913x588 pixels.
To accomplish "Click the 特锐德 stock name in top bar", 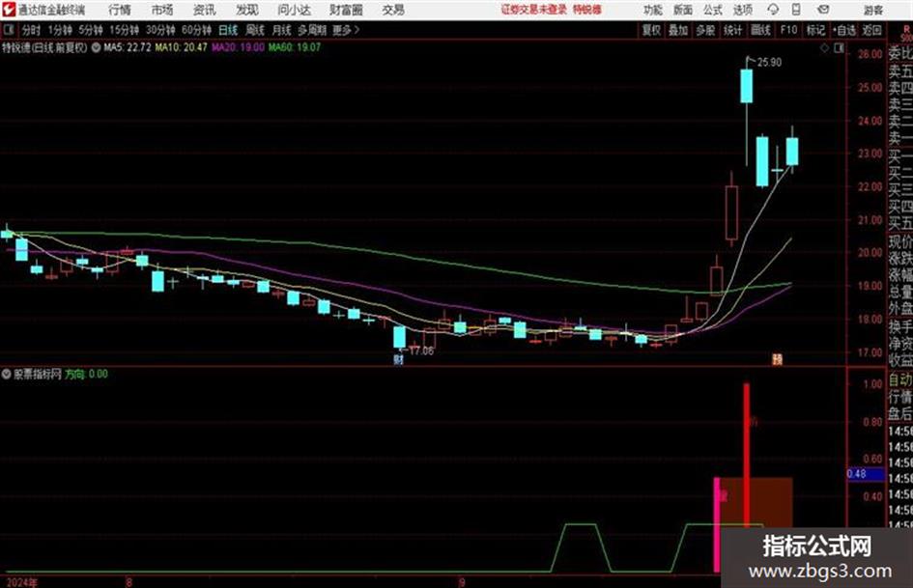I will pyautogui.click(x=587, y=10).
